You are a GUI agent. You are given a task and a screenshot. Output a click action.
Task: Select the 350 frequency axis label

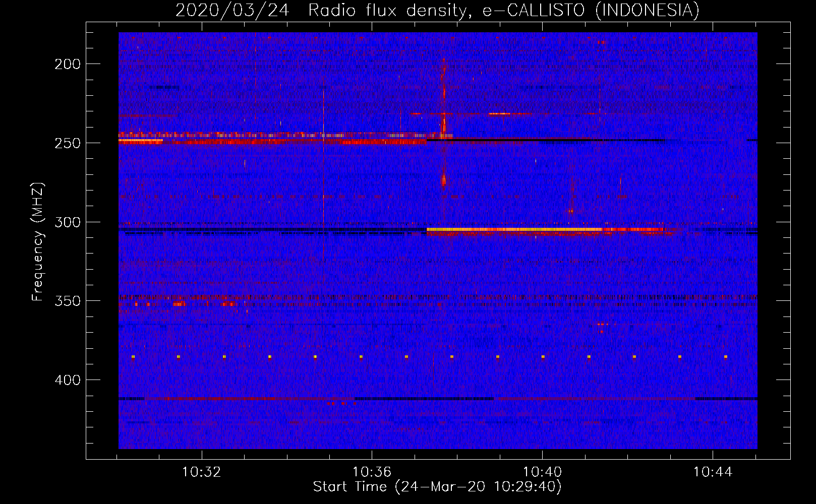pos(68,301)
